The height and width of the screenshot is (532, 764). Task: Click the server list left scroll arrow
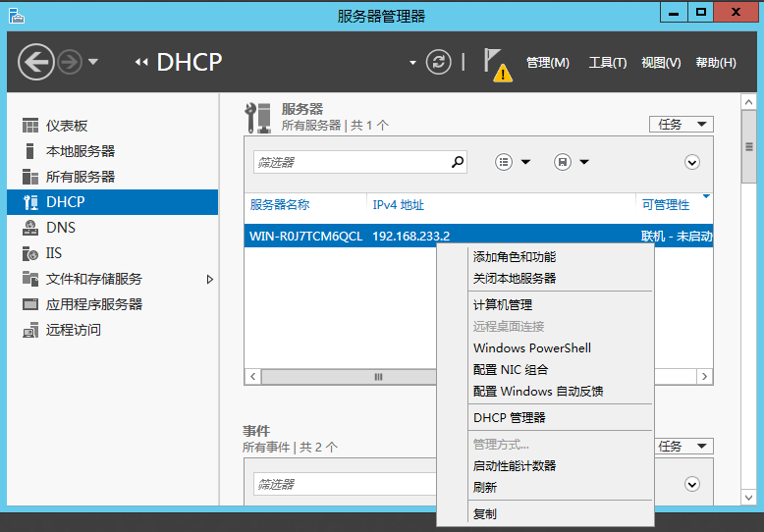pos(253,377)
